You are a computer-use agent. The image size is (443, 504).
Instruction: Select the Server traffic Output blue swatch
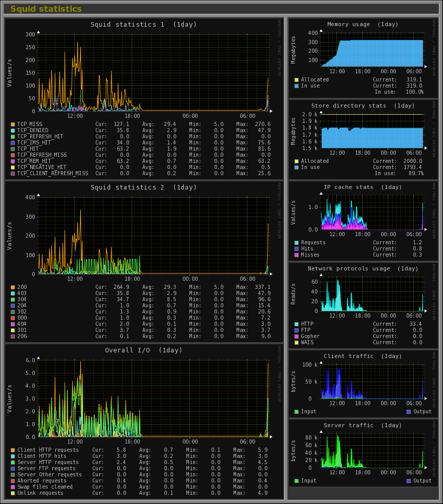pos(409,481)
